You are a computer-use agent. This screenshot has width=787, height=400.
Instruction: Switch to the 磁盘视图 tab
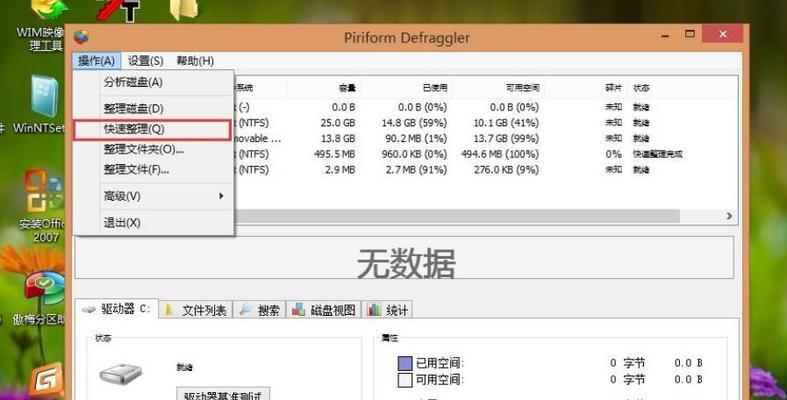pyautogui.click(x=324, y=310)
